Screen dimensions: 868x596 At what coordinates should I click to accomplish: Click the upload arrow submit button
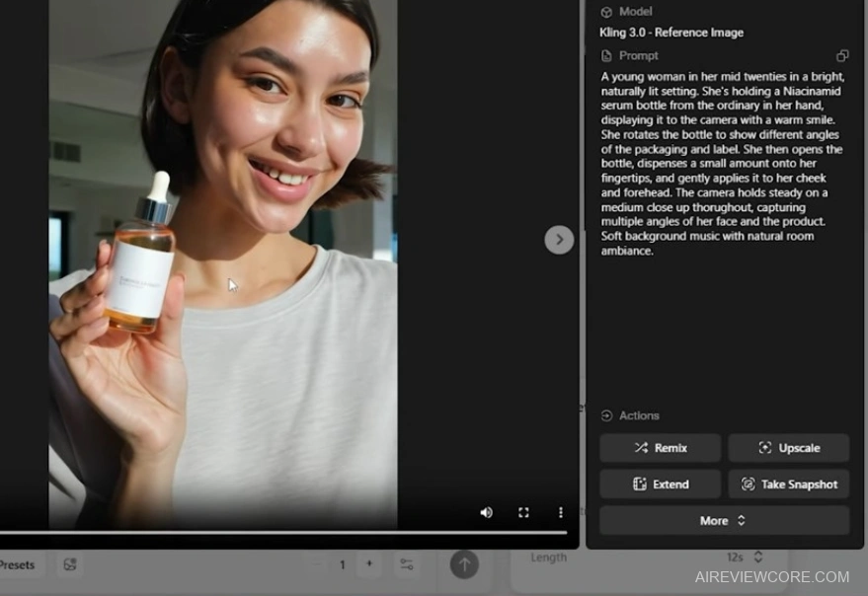click(464, 564)
